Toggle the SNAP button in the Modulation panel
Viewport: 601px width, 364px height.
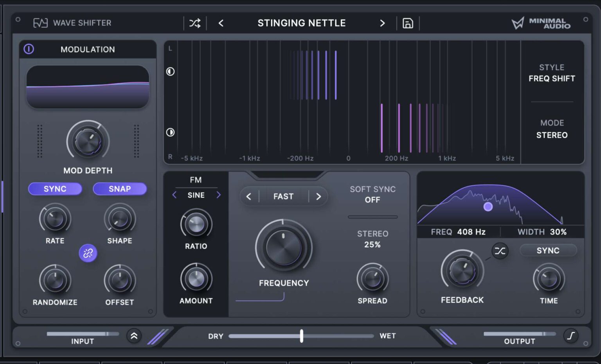[120, 189]
